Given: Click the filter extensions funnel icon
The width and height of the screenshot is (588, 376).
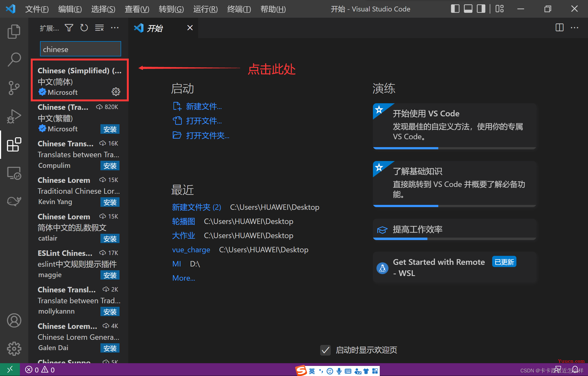Looking at the screenshot, I should coord(69,28).
